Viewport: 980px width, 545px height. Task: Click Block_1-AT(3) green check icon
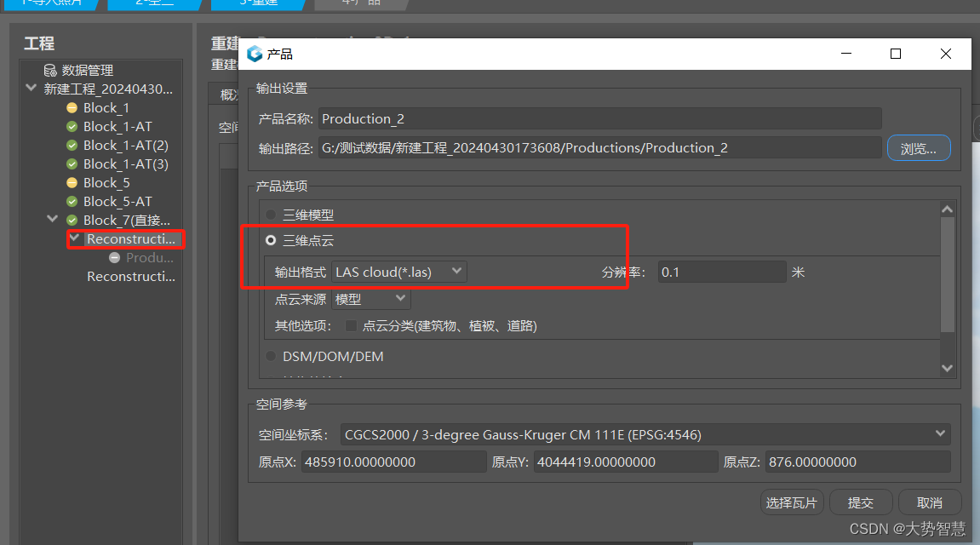click(x=72, y=163)
